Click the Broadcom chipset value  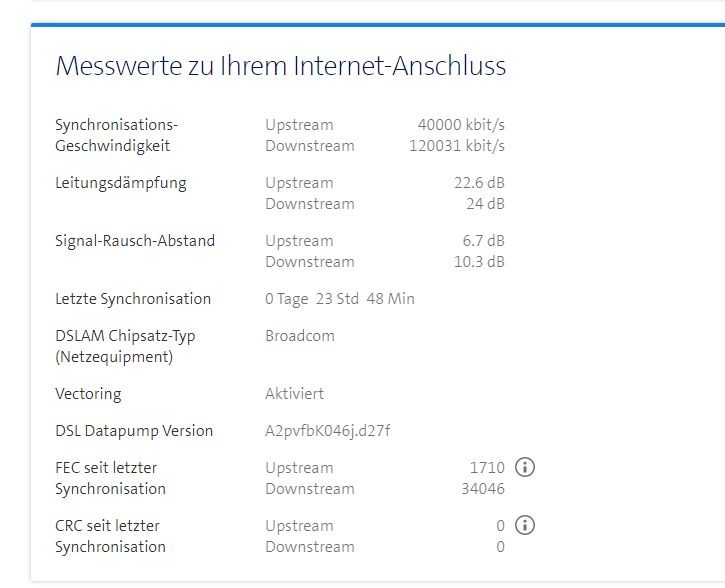300,336
